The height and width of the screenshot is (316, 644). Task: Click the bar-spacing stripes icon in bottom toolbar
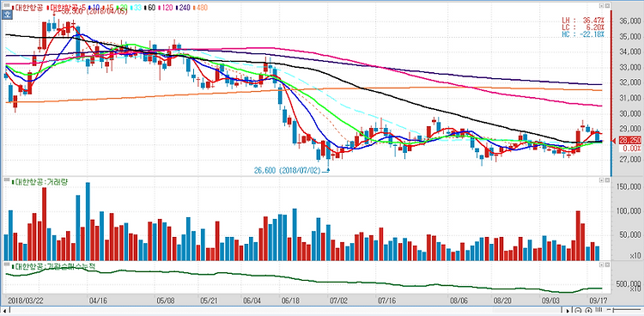tap(598, 309)
